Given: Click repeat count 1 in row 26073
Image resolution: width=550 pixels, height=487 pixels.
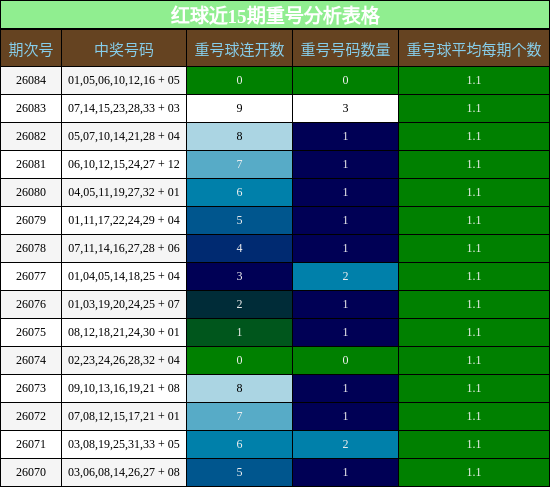Looking at the screenshot, I should coord(346,388).
